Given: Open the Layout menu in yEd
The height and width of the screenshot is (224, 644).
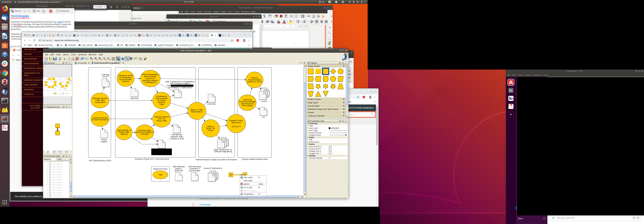Looking at the screenshot, I should tap(66, 54).
